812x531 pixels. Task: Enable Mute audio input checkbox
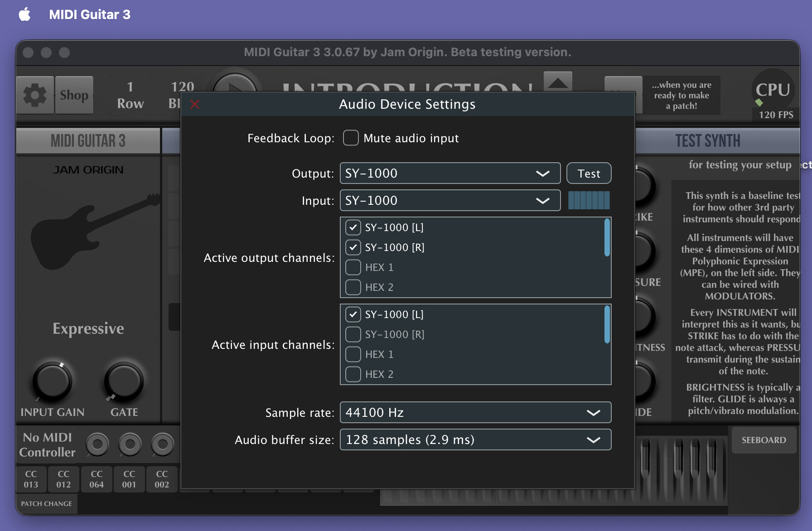(351, 138)
